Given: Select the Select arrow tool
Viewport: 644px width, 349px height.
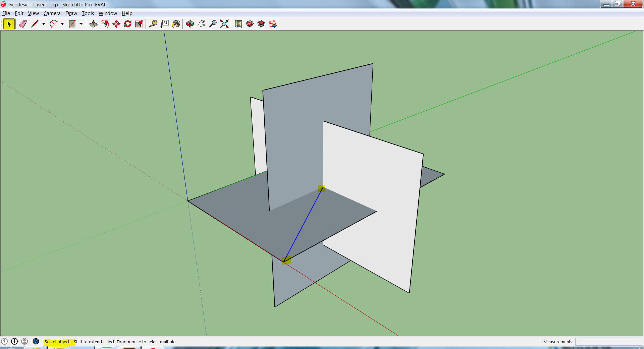Looking at the screenshot, I should 9,24.
